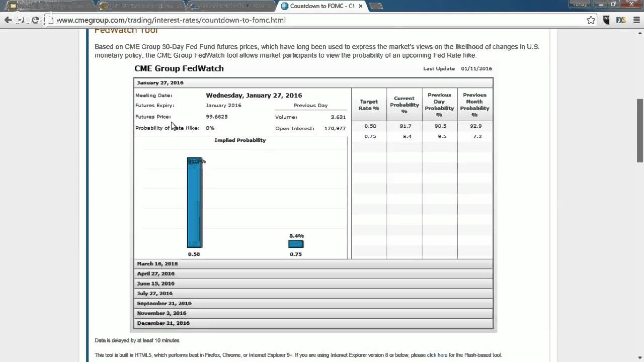Click the Last Update date 01/11/2016

pos(476,68)
